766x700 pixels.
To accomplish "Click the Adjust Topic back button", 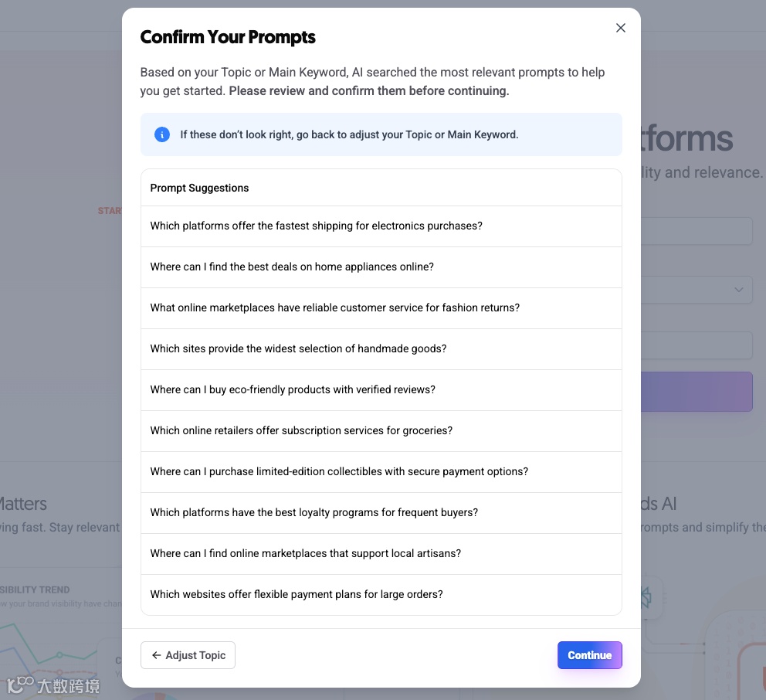I will (x=188, y=655).
